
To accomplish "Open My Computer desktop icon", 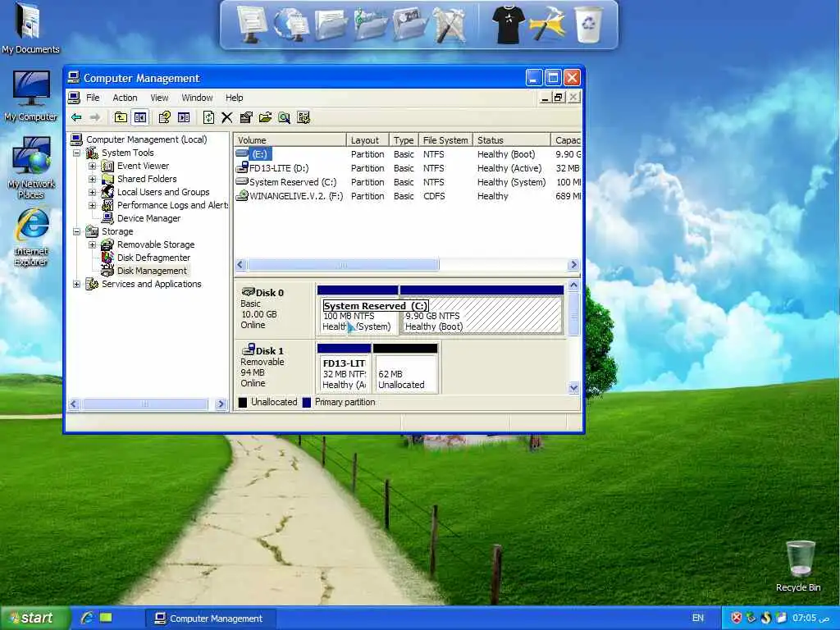I will (31, 95).
